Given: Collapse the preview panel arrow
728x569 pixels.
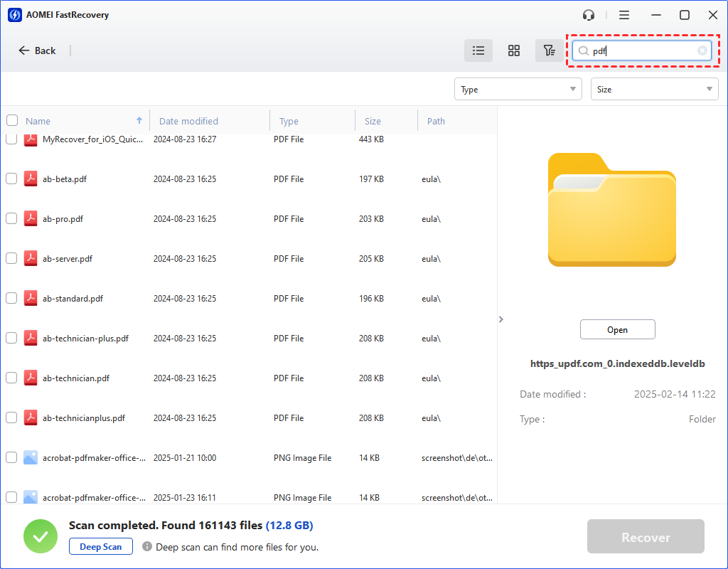Looking at the screenshot, I should [500, 319].
